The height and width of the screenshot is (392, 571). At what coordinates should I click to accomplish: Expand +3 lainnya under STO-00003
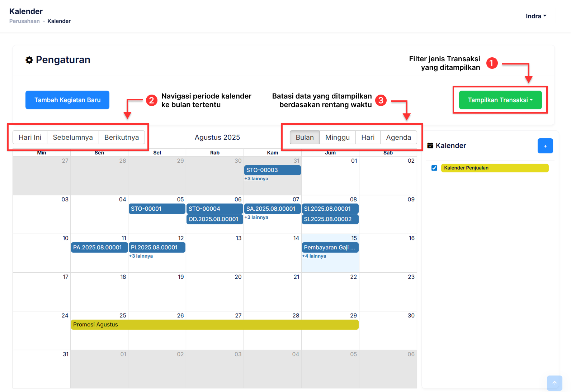tap(256, 179)
